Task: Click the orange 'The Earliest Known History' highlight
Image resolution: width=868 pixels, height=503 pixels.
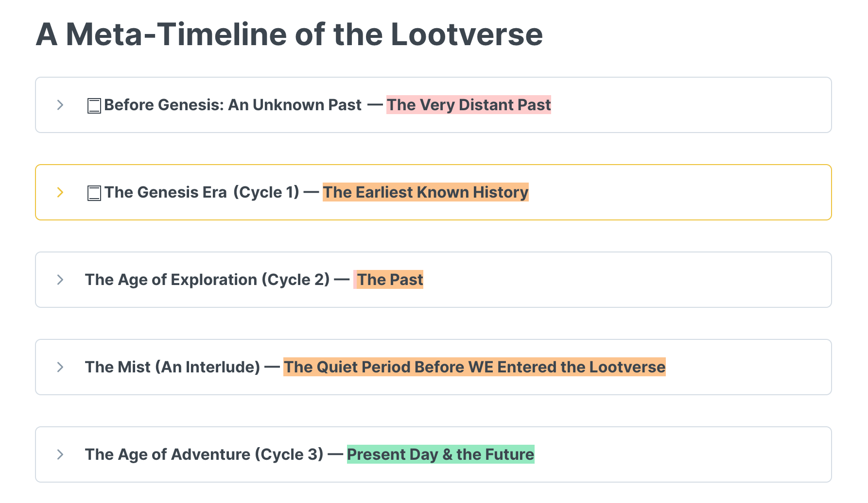Action: [425, 192]
